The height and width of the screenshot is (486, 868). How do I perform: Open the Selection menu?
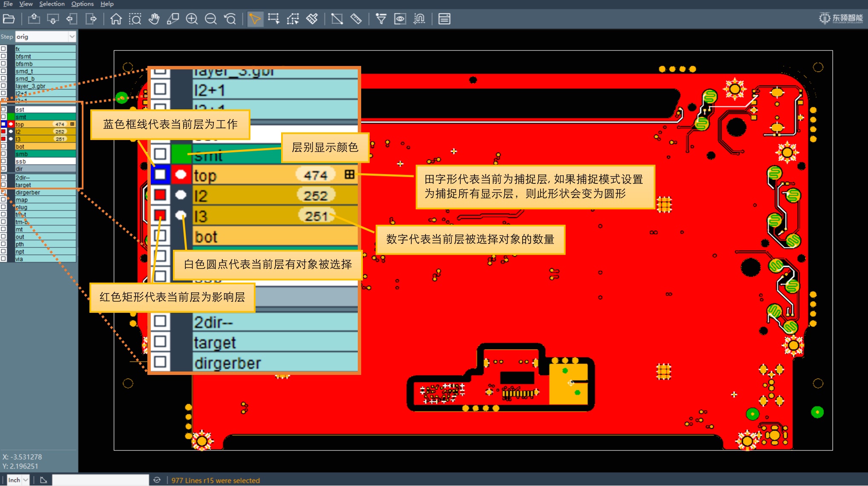click(x=52, y=4)
